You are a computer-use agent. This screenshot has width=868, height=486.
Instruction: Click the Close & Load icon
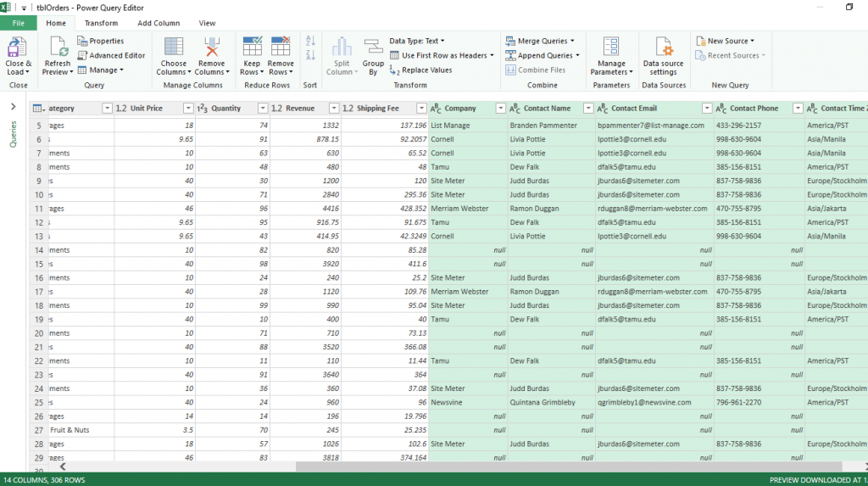click(x=18, y=47)
